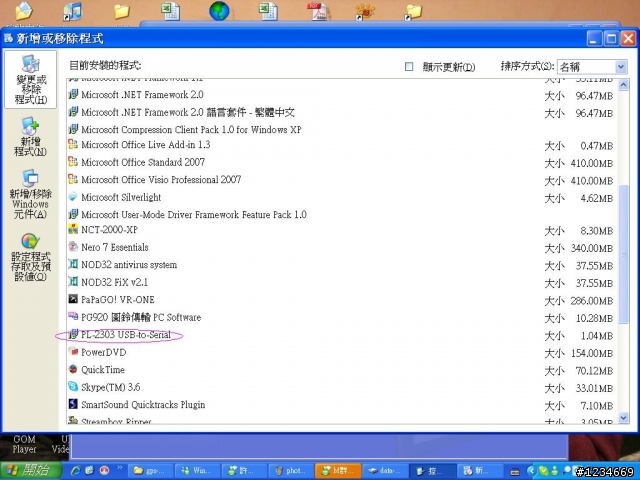The height and width of the screenshot is (480, 640).
Task: Click the 340.00MB size of Nero 7
Action: (592, 248)
